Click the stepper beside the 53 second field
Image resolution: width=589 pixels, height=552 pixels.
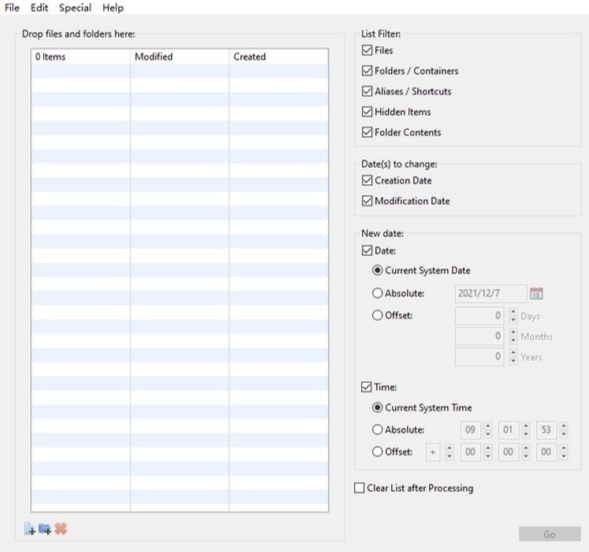[x=563, y=430]
